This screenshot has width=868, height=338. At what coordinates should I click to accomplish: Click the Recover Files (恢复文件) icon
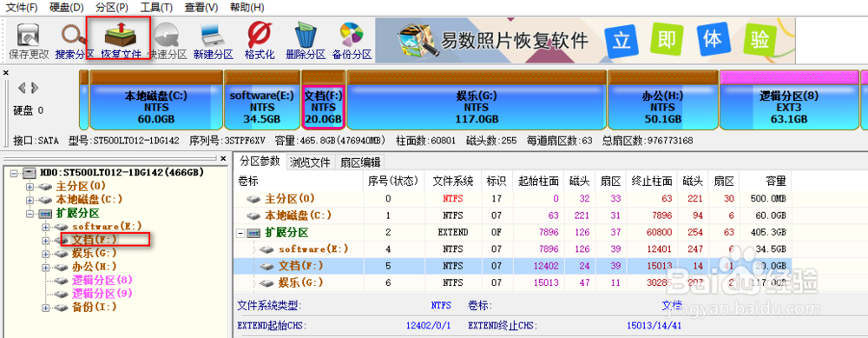click(121, 42)
